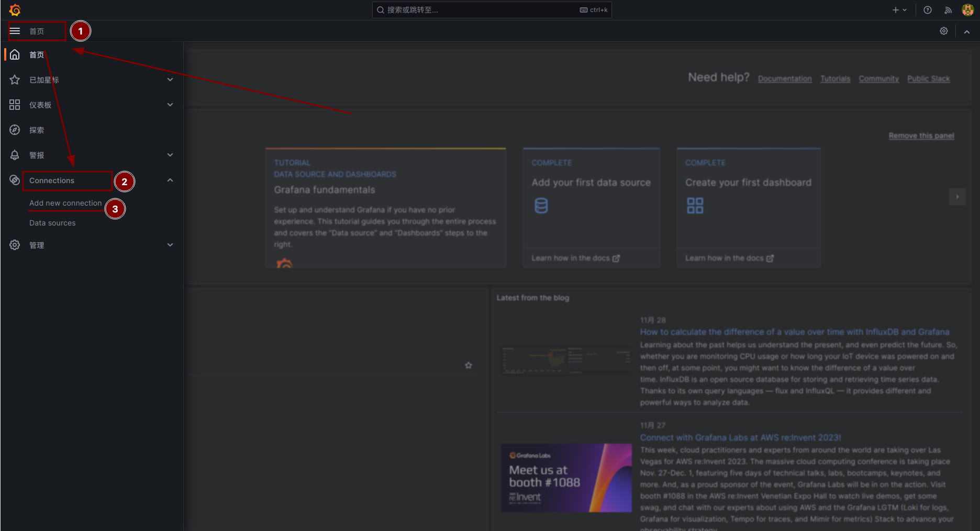This screenshot has width=980, height=531.
Task: Click the Connections plug icon
Action: tap(15, 180)
